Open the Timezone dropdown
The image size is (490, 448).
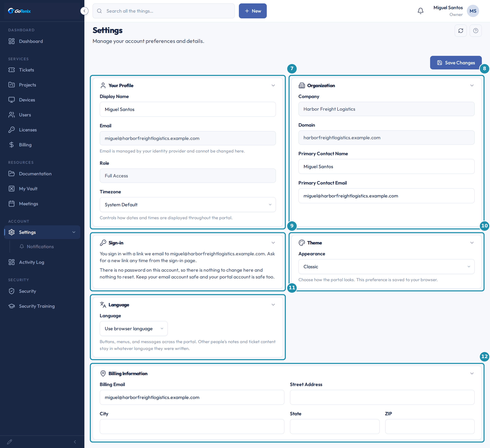[188, 205]
